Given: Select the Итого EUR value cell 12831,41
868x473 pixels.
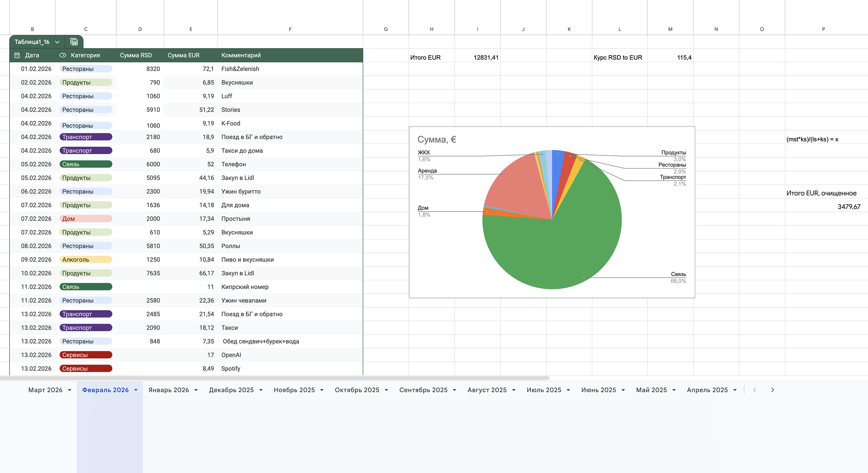Looking at the screenshot, I should (477, 58).
